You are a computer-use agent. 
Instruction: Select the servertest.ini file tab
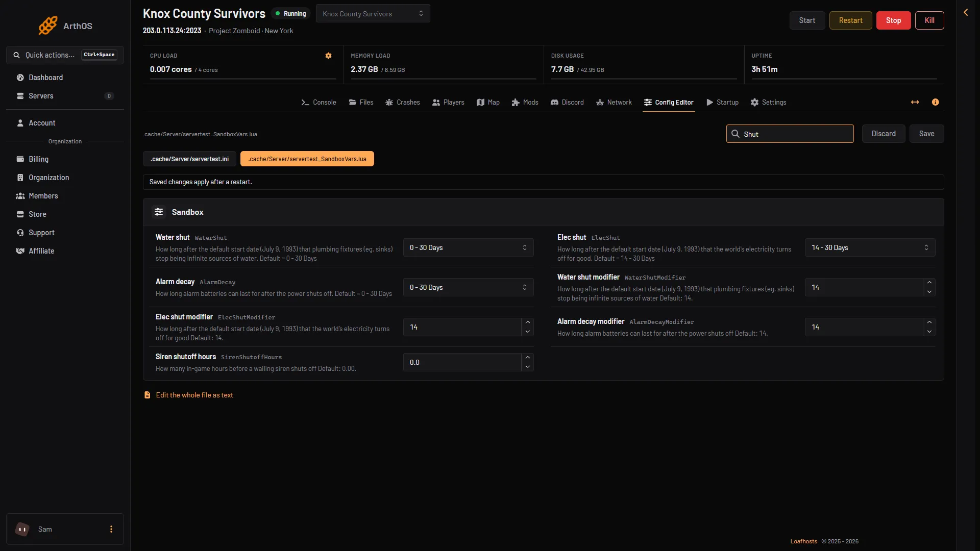pos(189,159)
